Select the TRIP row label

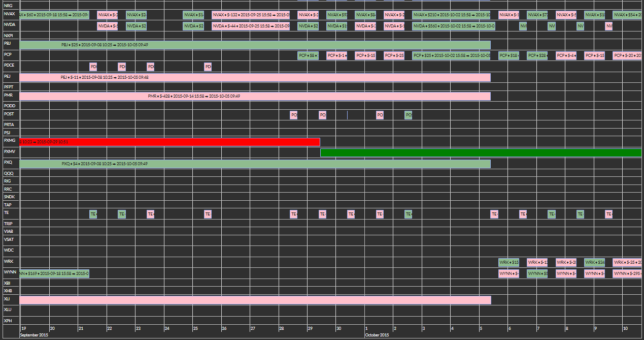(x=8, y=224)
